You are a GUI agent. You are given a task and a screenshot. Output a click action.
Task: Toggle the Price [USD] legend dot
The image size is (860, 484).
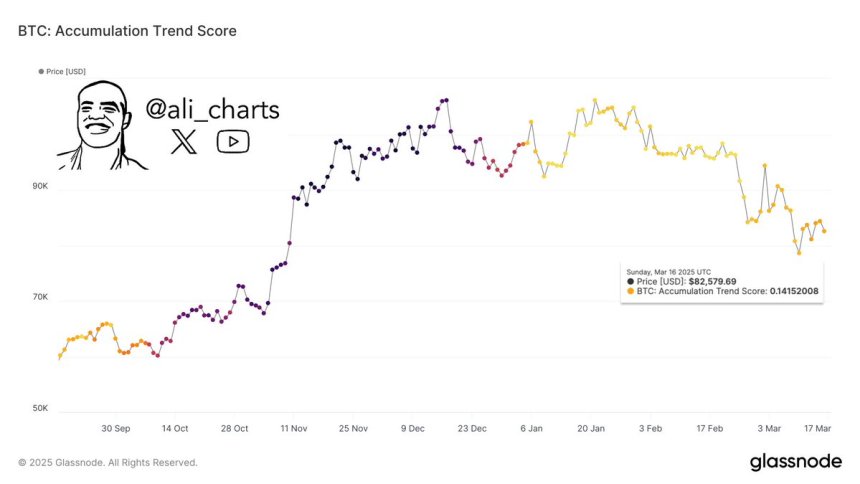(x=41, y=71)
